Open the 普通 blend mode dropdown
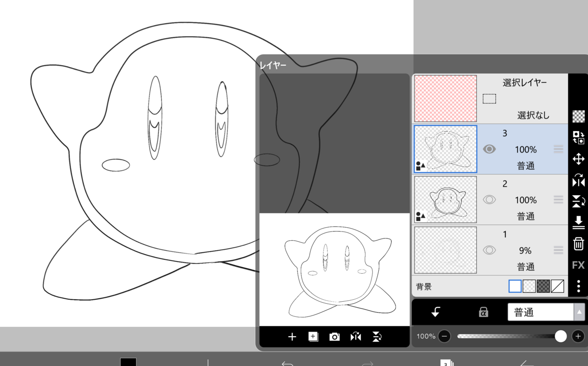This screenshot has height=366, width=588. click(546, 312)
